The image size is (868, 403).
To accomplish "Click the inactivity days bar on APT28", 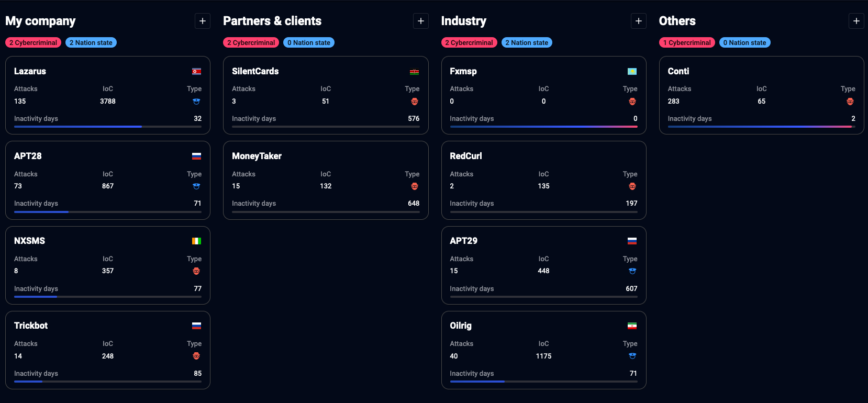I will pos(107,212).
